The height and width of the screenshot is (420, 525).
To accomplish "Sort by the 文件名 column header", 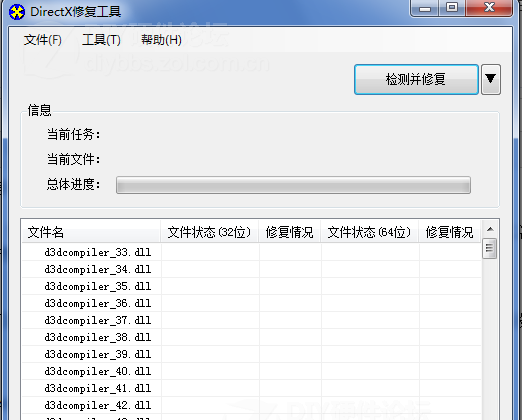I will [91, 232].
